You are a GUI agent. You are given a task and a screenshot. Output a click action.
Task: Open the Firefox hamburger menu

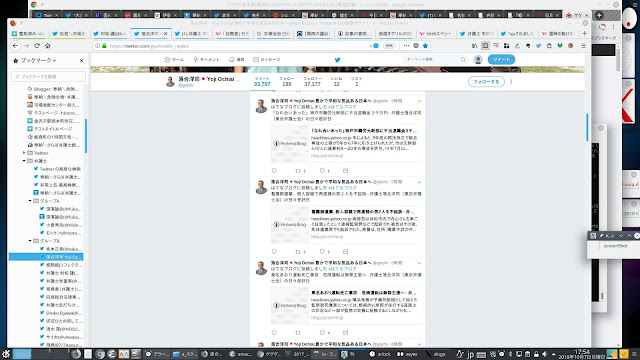(583, 46)
